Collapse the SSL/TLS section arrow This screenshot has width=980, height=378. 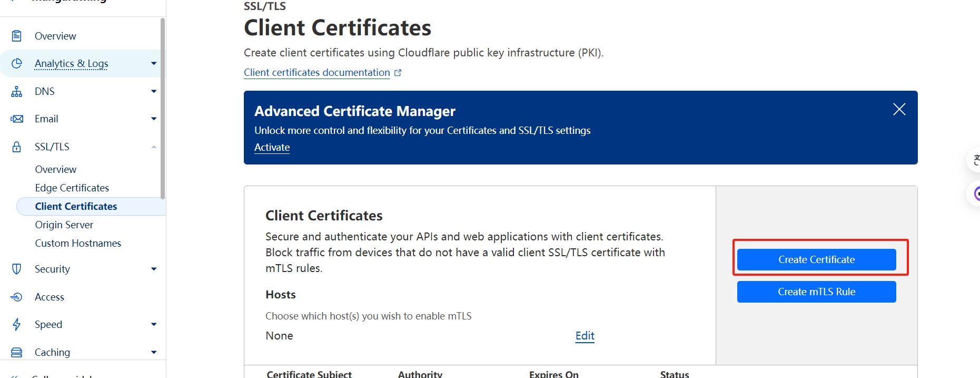click(154, 147)
